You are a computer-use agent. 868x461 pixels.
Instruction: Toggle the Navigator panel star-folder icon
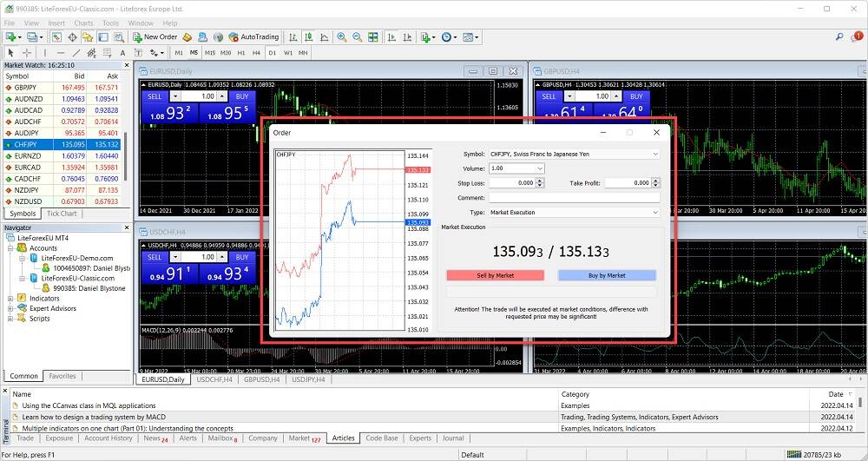pos(88,37)
